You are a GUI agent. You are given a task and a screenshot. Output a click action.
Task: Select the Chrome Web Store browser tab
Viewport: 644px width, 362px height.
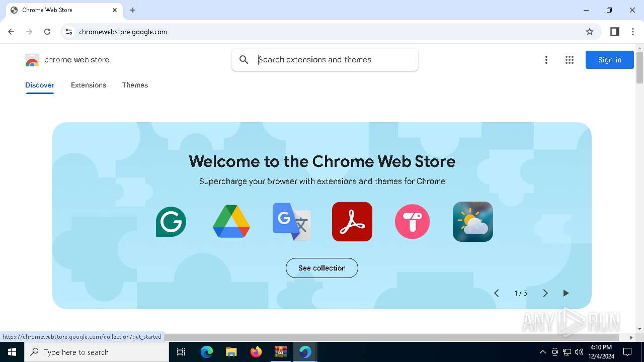(64, 10)
